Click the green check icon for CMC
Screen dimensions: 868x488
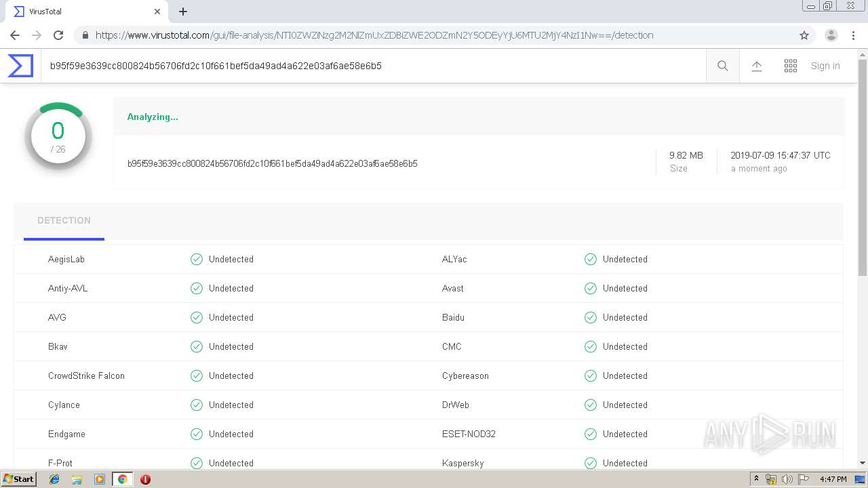click(x=591, y=346)
